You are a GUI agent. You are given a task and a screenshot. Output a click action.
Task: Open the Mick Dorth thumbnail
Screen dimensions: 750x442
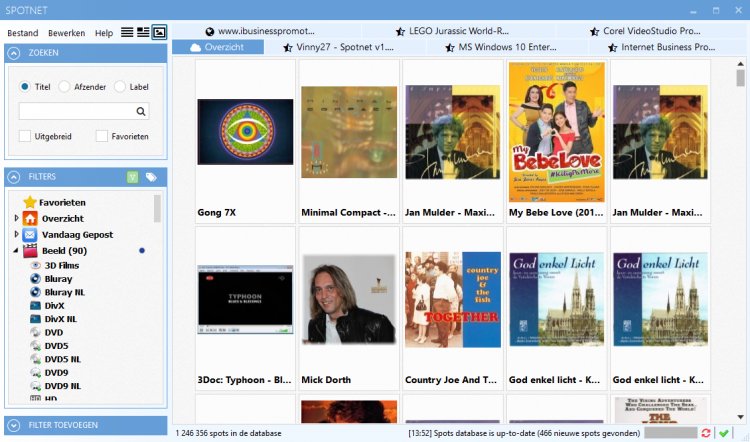349,299
